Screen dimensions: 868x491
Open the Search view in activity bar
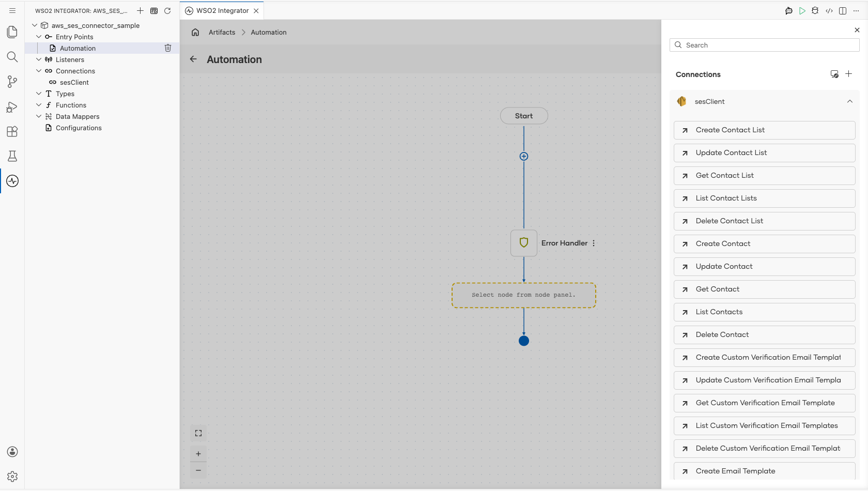click(12, 57)
